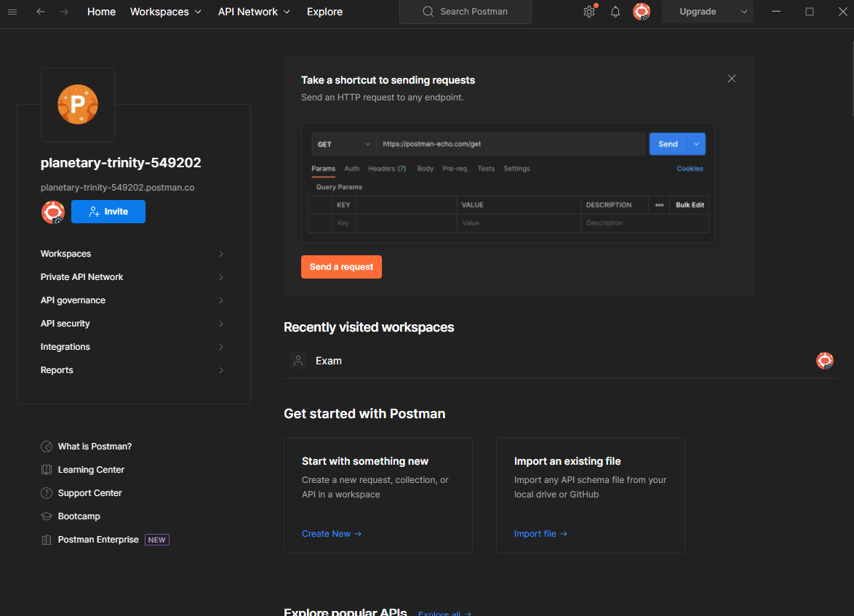Open the Upgrade dropdown arrow
The height and width of the screenshot is (616, 854).
pyautogui.click(x=744, y=12)
